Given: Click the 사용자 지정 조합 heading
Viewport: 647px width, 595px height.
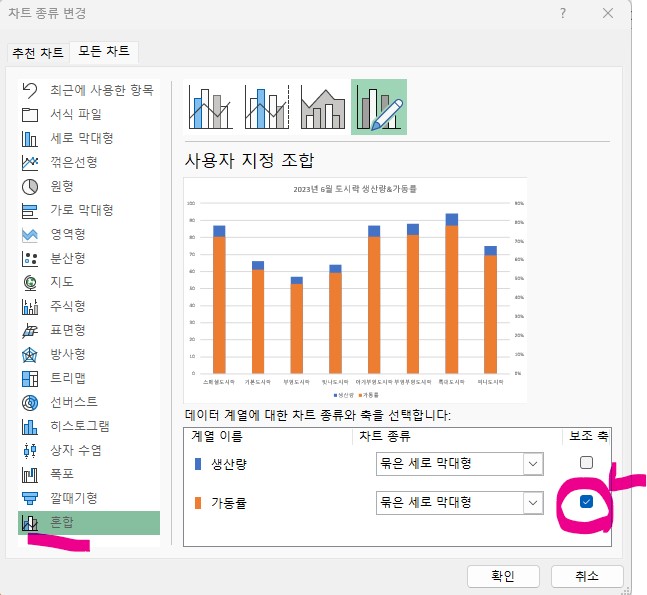Looking at the screenshot, I should click(250, 161).
